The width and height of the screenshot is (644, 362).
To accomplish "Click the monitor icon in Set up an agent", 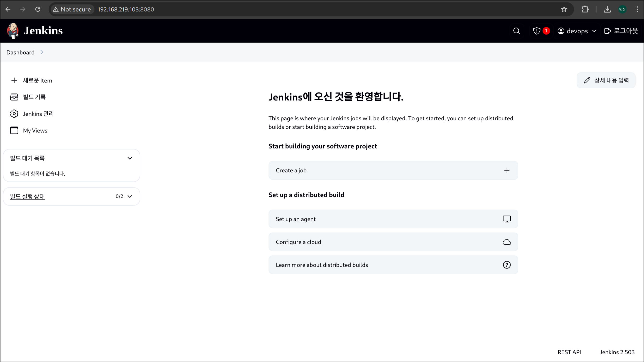I will pyautogui.click(x=507, y=219).
